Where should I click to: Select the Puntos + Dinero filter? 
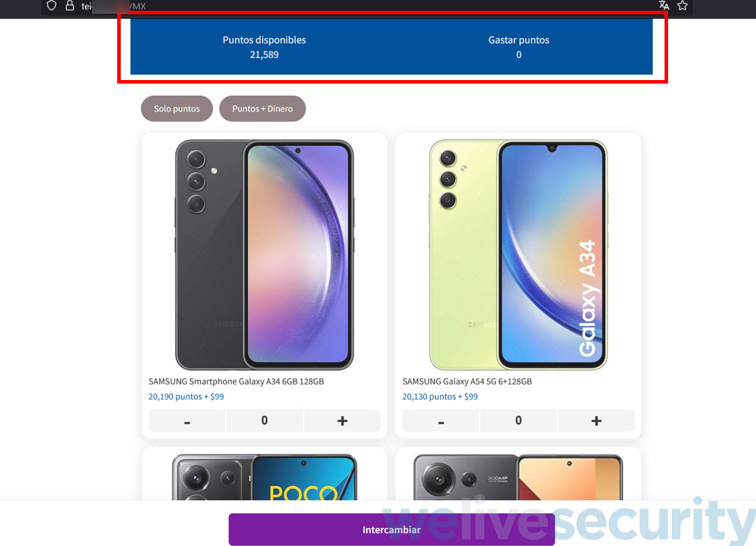pyautogui.click(x=262, y=109)
